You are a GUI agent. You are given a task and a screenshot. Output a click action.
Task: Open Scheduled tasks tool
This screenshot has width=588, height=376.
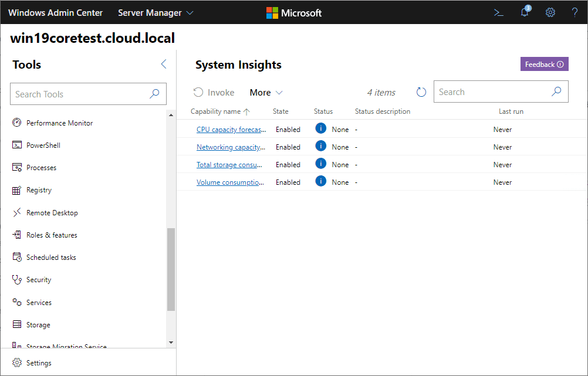[x=51, y=258]
